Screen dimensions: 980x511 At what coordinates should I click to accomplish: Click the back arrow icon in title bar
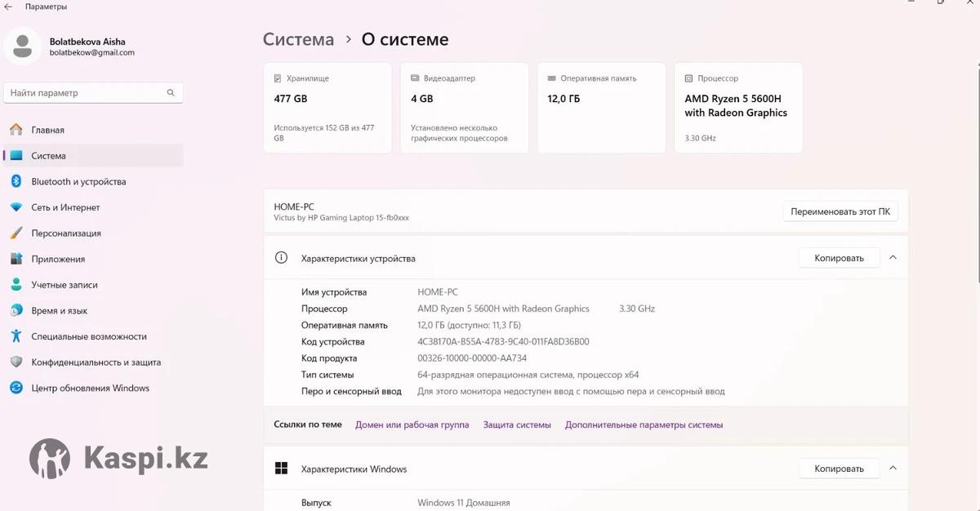coord(9,7)
